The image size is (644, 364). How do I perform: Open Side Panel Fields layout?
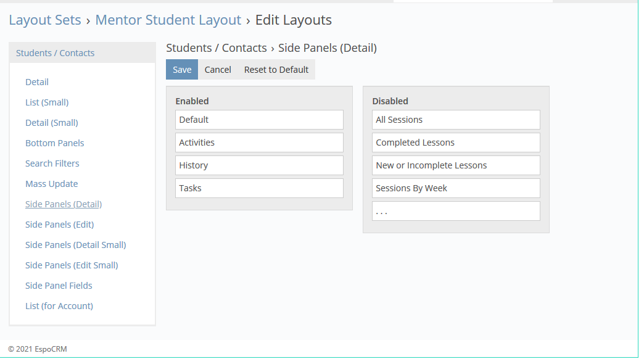click(x=59, y=286)
